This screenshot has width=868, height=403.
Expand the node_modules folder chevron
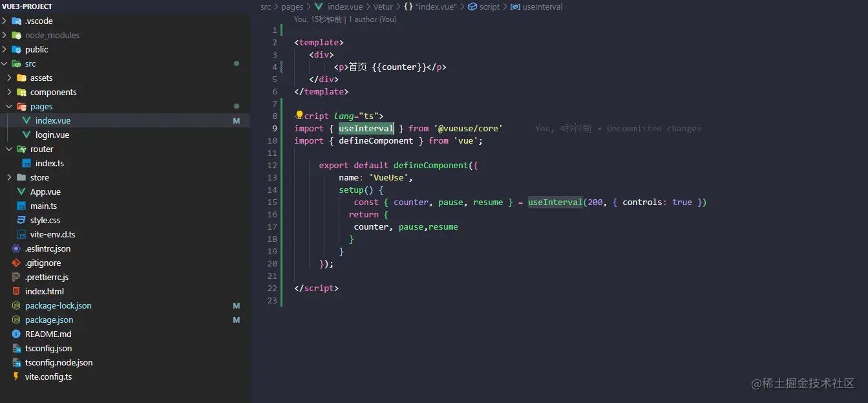pos(5,35)
